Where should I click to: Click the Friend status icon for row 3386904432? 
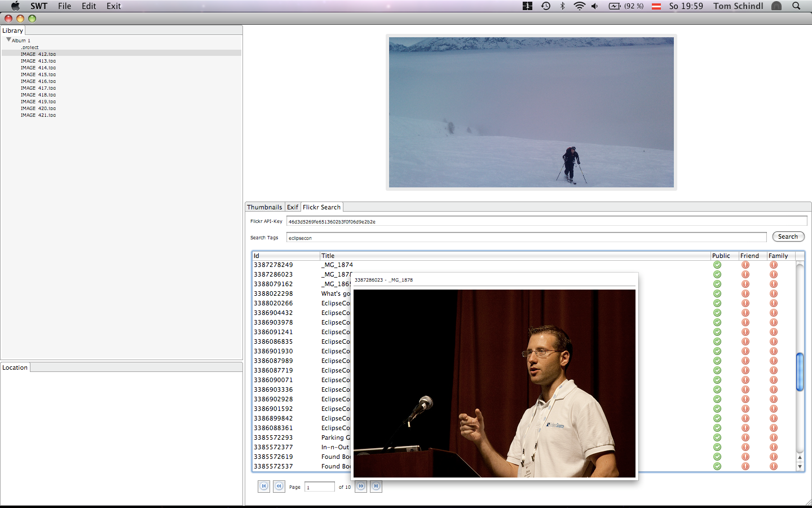[x=745, y=313]
